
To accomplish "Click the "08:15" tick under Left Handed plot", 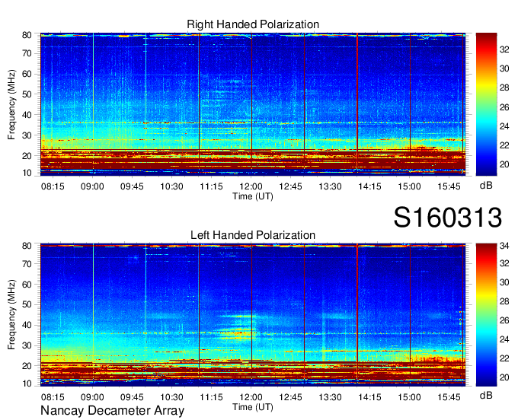I will pos(53,397).
